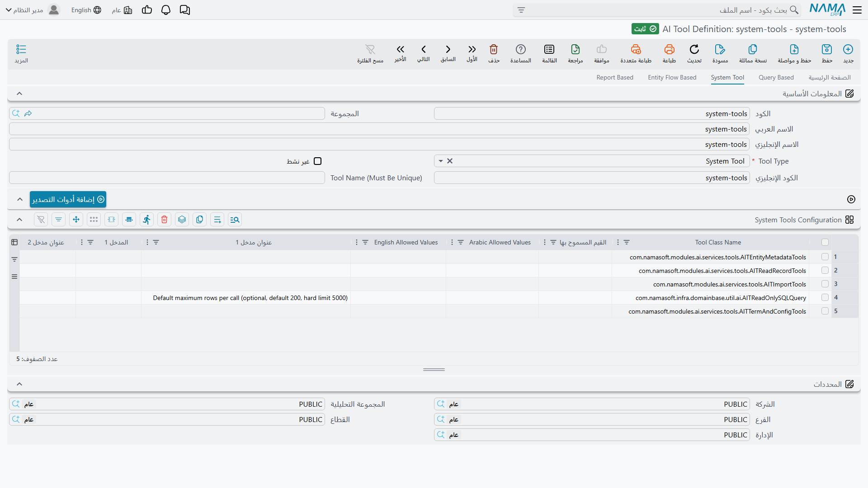Open the المزيد (More) menu icon
This screenshot has height=488, width=868.
(21, 49)
